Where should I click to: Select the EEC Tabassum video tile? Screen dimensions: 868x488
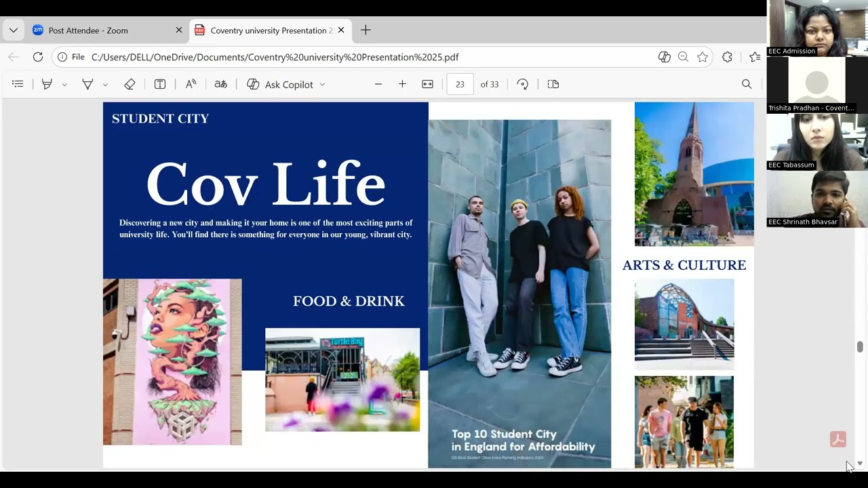pos(817,142)
